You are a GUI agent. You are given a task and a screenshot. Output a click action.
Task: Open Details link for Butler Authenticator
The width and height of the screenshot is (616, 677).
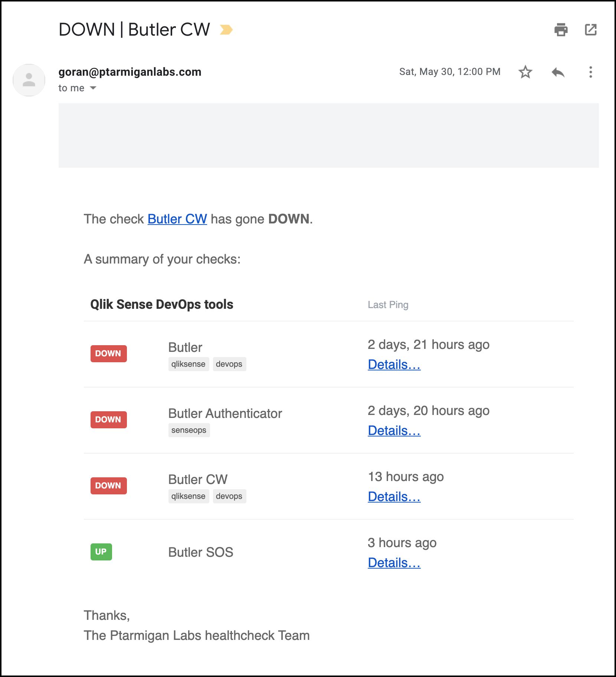[x=394, y=431]
